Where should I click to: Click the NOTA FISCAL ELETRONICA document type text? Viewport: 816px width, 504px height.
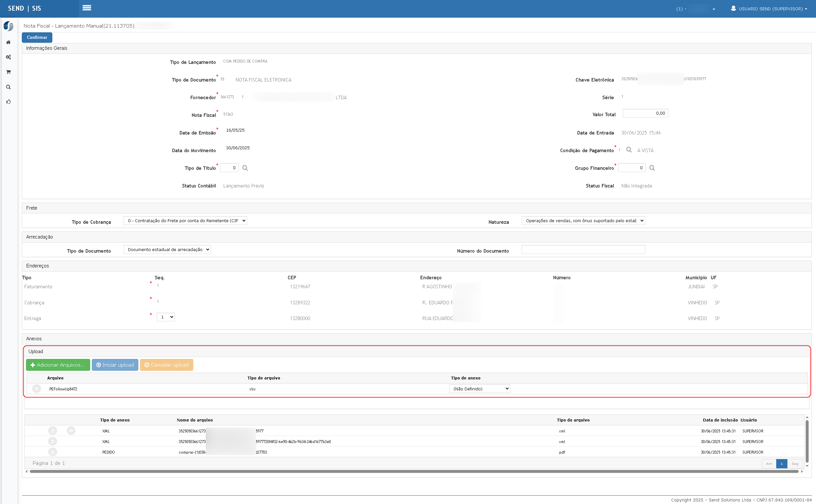coord(263,80)
